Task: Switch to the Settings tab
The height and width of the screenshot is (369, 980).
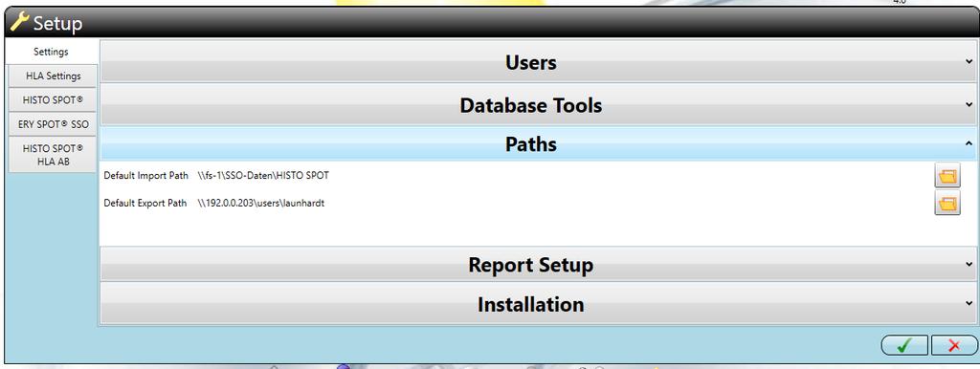Action: click(52, 52)
